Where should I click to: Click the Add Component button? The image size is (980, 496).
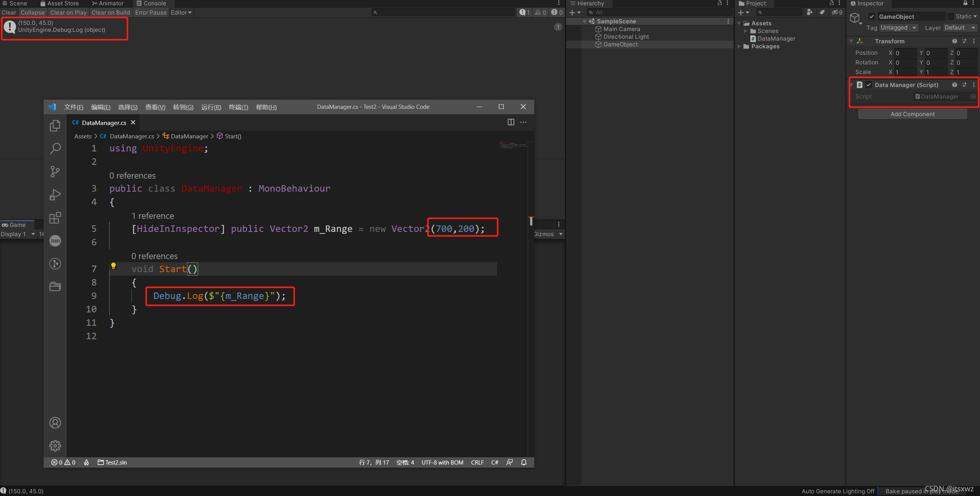(912, 114)
